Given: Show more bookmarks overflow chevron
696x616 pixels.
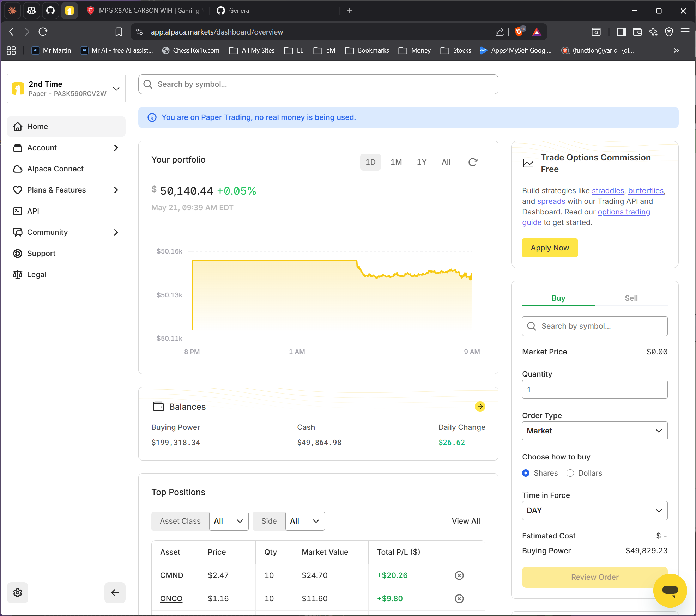Looking at the screenshot, I should pyautogui.click(x=676, y=50).
